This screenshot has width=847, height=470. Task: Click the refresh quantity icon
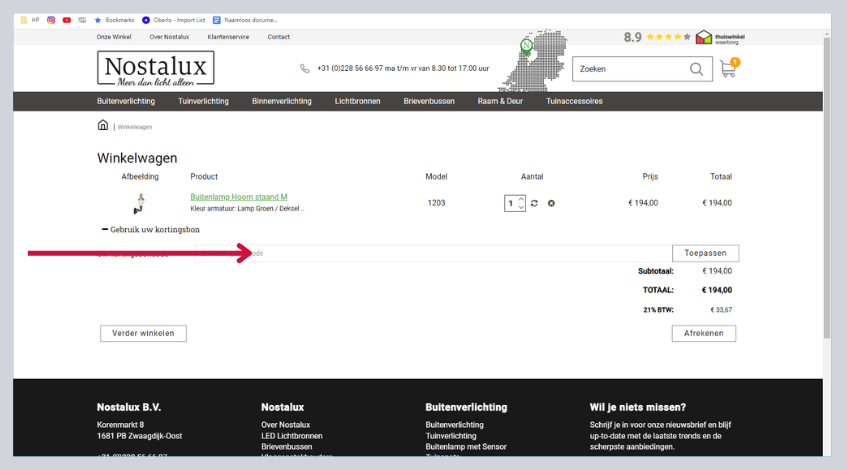[535, 203]
